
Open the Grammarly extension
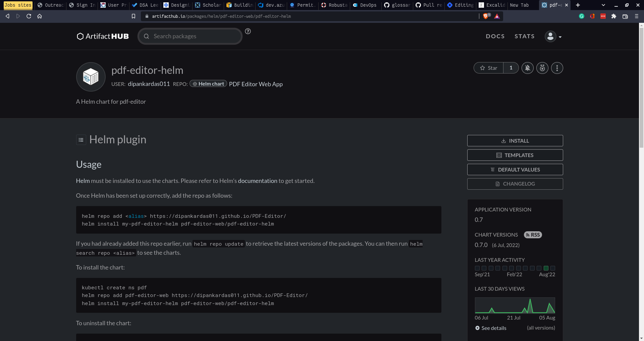click(x=582, y=16)
